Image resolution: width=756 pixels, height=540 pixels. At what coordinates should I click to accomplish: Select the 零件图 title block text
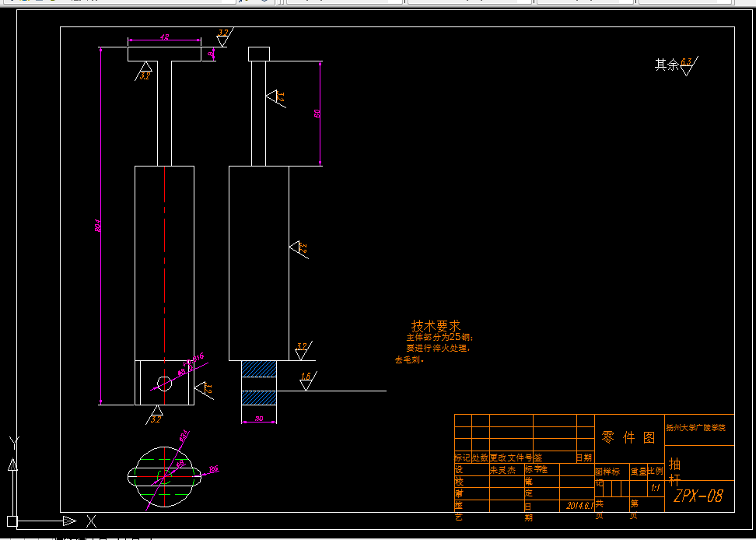(x=628, y=437)
